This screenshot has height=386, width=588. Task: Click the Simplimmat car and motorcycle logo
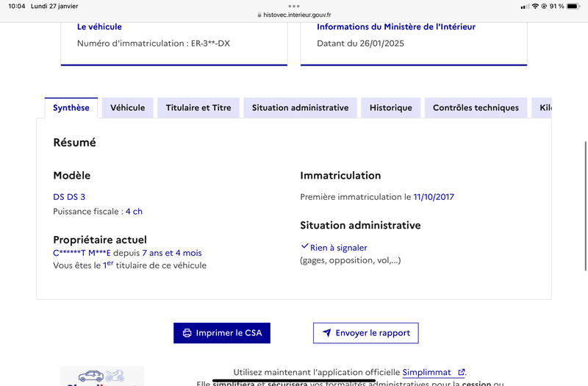[102, 376]
